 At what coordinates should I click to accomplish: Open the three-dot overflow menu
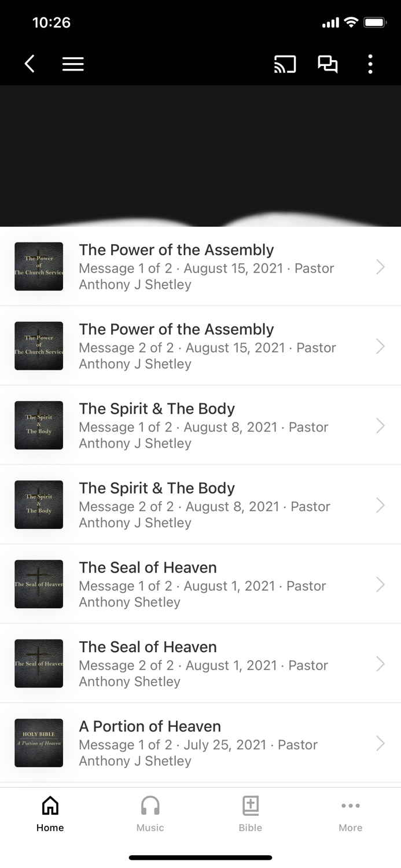click(370, 64)
